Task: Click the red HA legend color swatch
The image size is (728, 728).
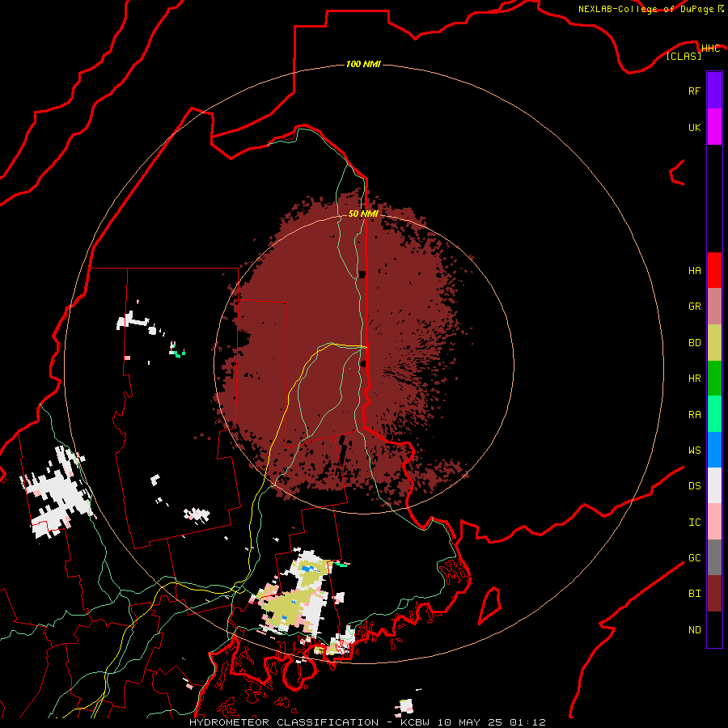Action: point(714,270)
